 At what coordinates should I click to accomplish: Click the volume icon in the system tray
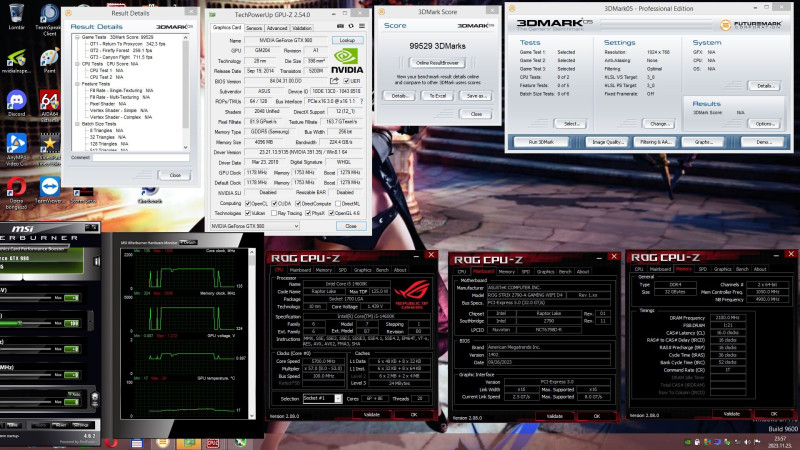point(747,442)
